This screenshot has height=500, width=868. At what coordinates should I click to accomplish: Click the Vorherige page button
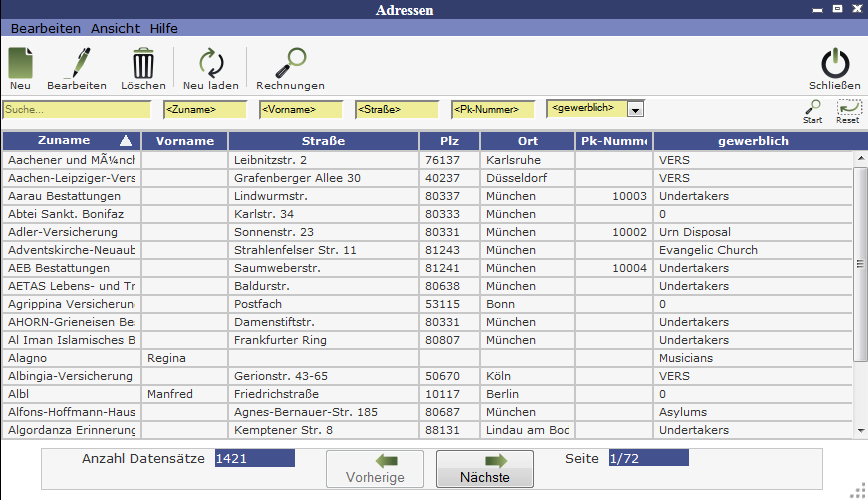(376, 468)
